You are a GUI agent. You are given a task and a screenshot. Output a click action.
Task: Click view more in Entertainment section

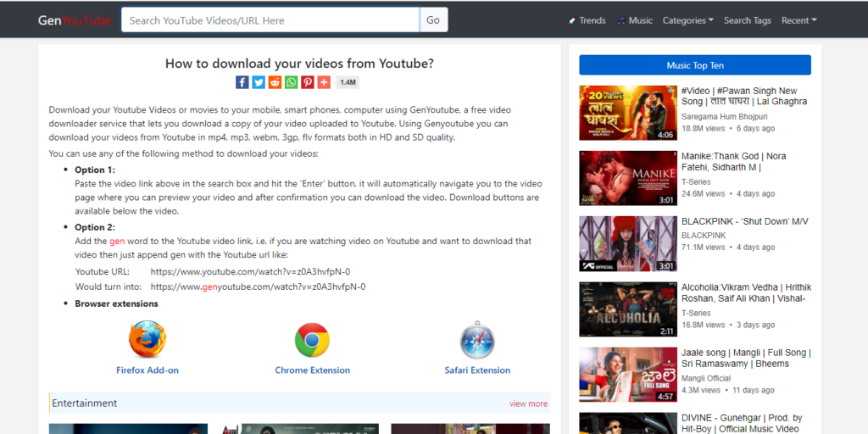[529, 403]
